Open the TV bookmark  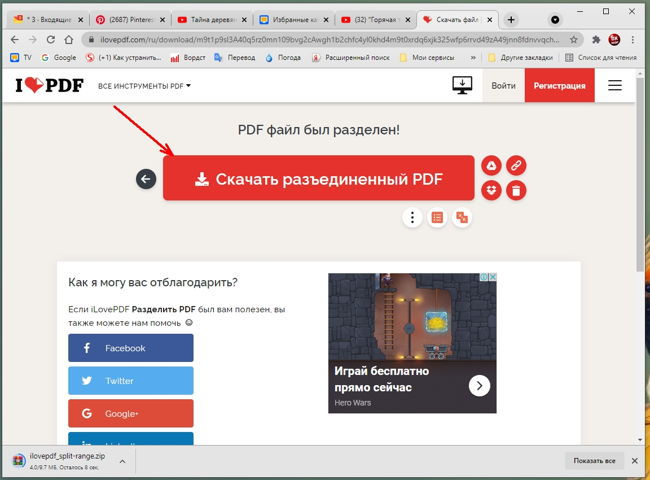tap(21, 58)
